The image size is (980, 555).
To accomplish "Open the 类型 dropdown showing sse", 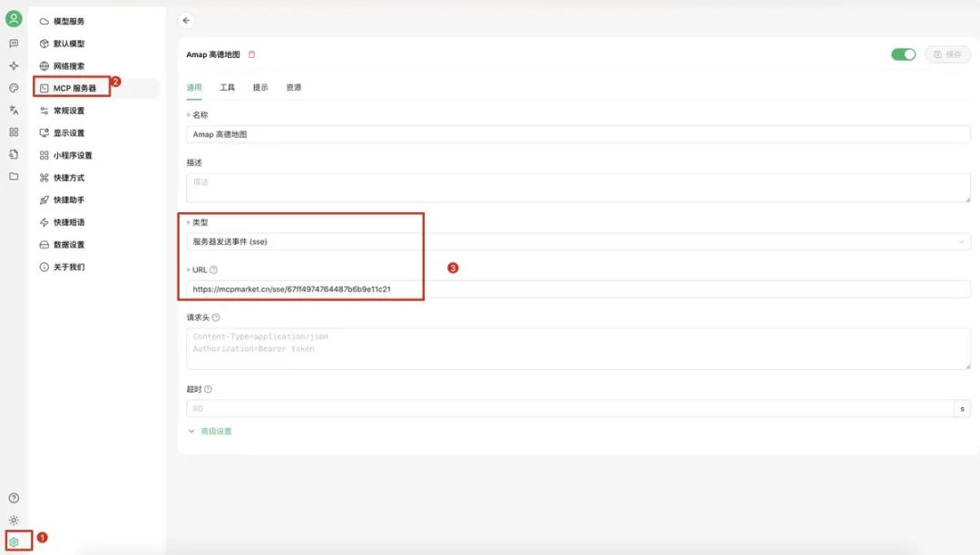I will click(x=578, y=241).
